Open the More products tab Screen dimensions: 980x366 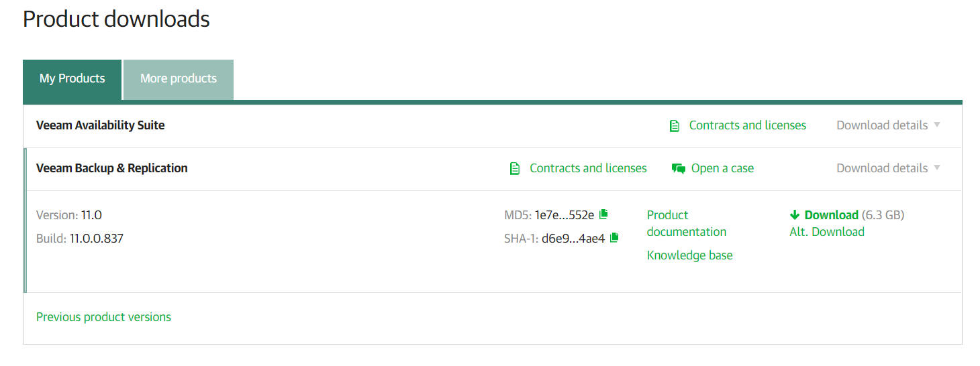pos(179,79)
